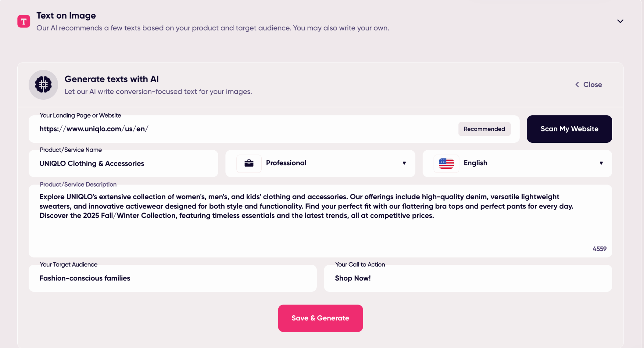This screenshot has width=644, height=348.
Task: Edit the Your Target Audience field
Action: pos(172,278)
